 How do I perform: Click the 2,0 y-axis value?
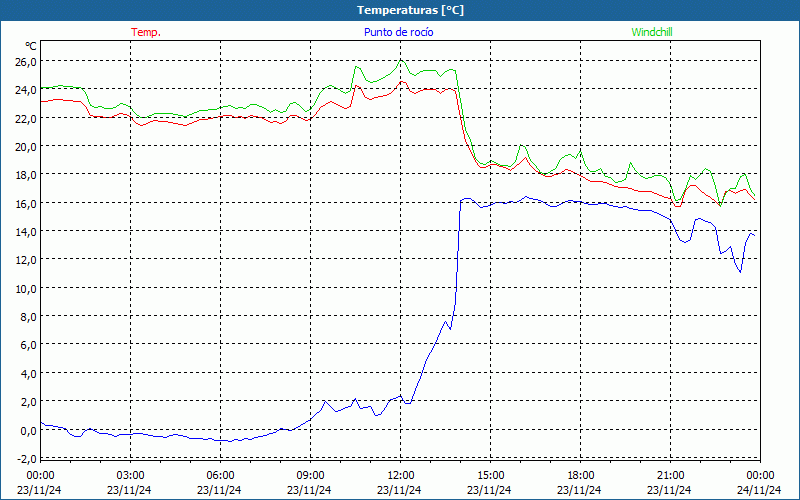tap(29, 402)
